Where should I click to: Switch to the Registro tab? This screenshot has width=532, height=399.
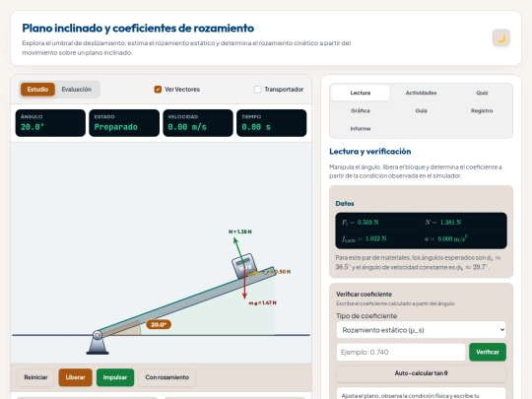482,110
